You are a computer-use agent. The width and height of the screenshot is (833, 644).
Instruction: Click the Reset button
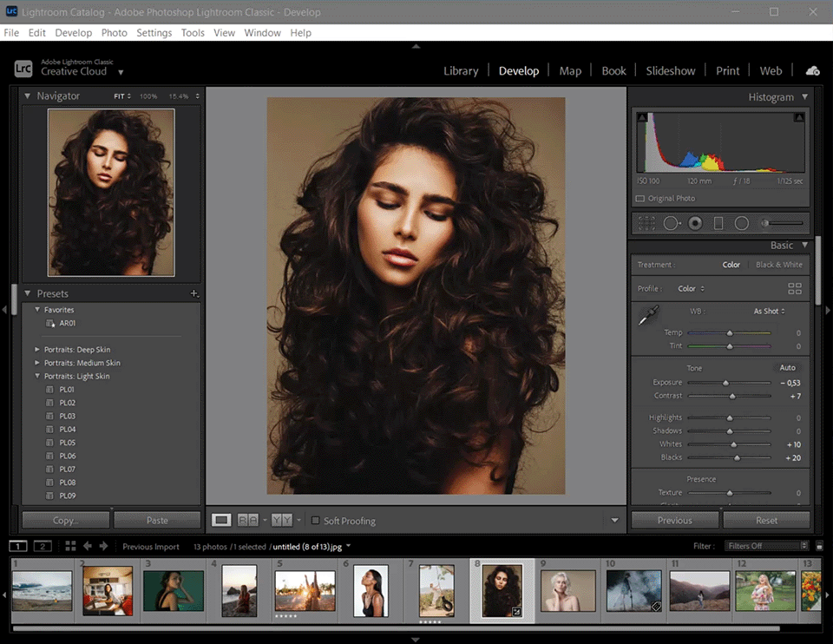pyautogui.click(x=766, y=520)
